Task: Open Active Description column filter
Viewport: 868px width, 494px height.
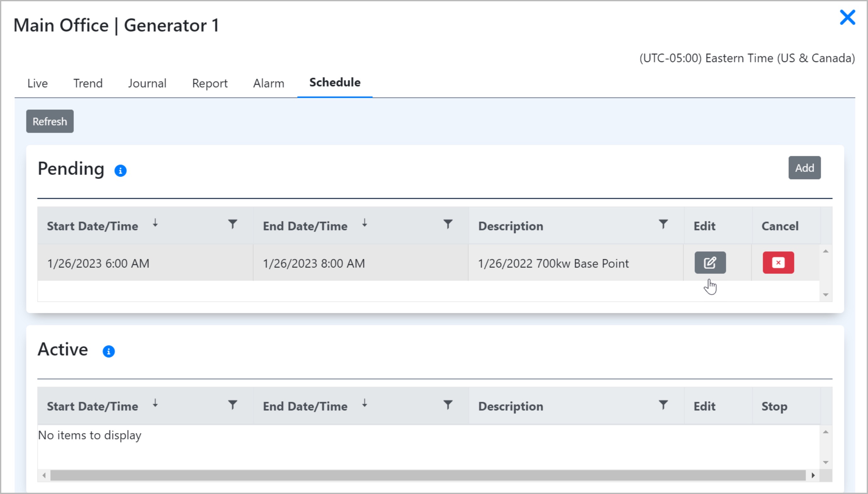Action: [x=663, y=405]
